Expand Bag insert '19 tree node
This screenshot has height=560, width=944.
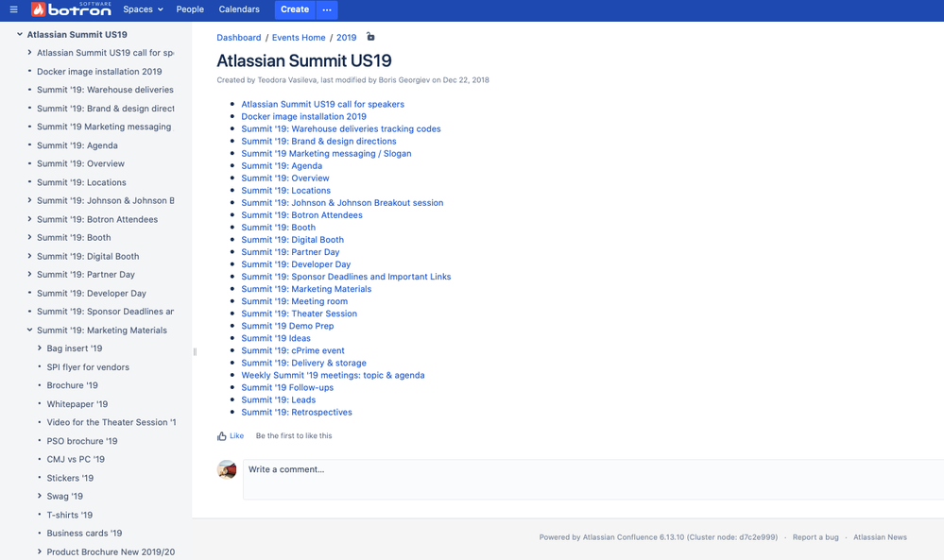(40, 348)
